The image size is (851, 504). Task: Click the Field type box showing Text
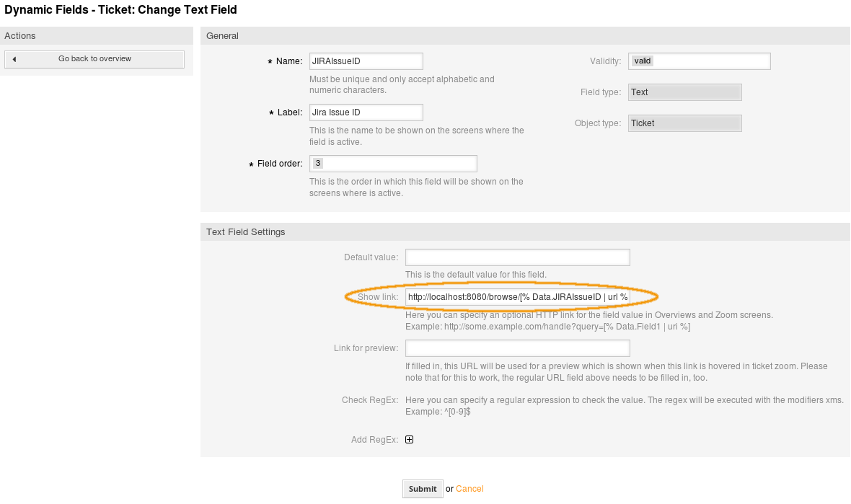(684, 92)
